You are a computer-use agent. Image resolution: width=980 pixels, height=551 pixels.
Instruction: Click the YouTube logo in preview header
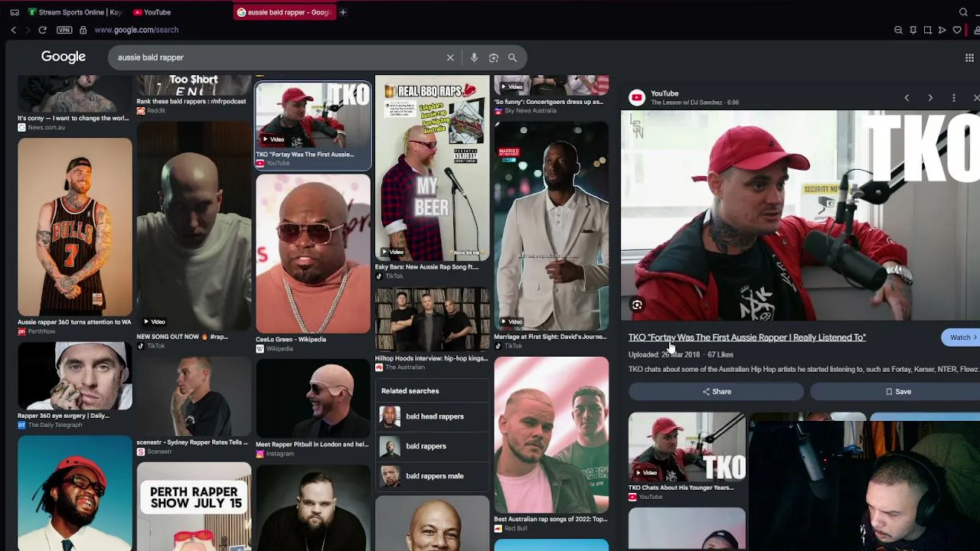[636, 97]
